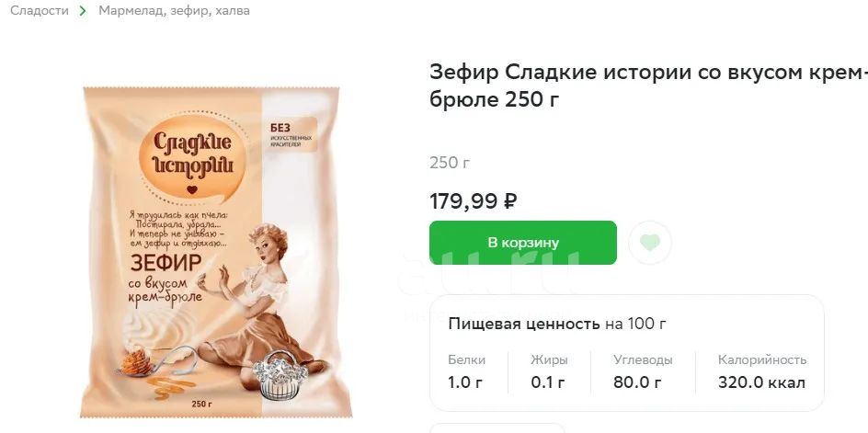The image size is (868, 433).
Task: Click the small heart under brand logo
Action: pyautogui.click(x=191, y=190)
